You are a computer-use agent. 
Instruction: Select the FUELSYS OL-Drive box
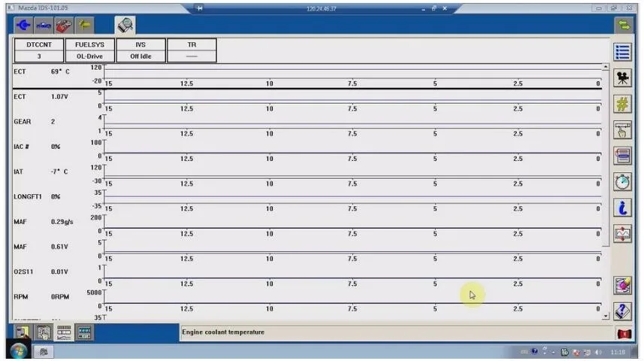(x=89, y=50)
